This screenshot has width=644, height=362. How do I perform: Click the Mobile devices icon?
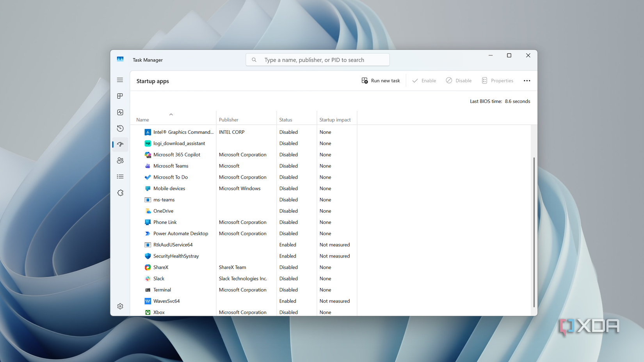pyautogui.click(x=148, y=188)
